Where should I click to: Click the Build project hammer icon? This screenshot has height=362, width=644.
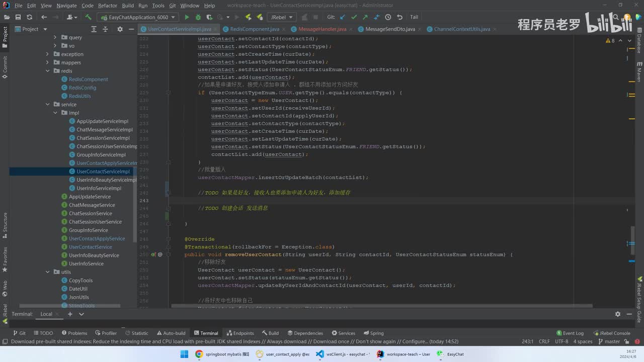point(88,17)
